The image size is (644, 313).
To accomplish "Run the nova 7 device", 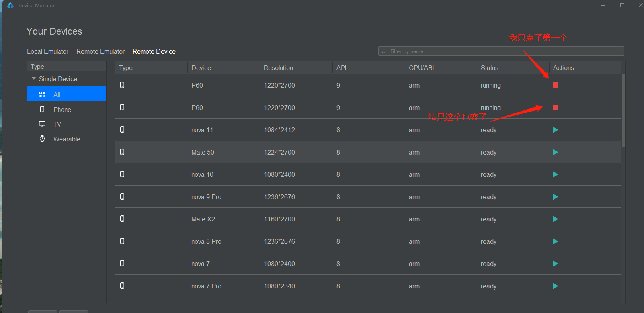I will (x=555, y=264).
